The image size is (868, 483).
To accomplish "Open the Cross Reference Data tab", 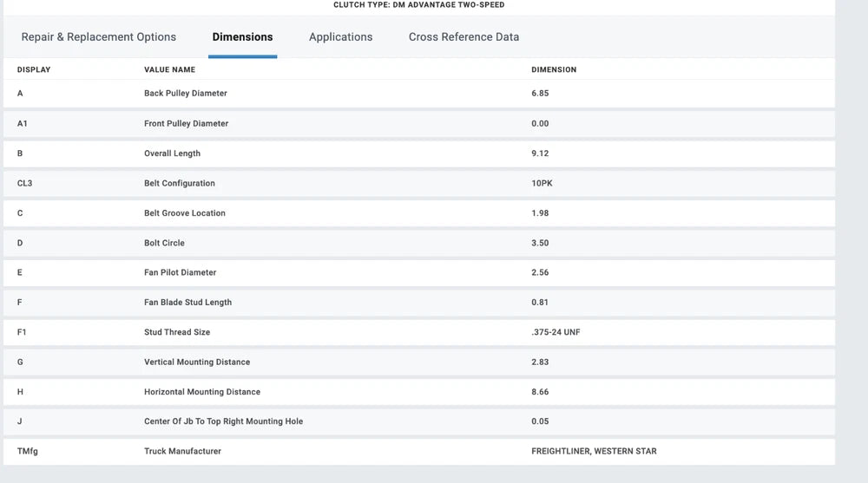I will [464, 37].
